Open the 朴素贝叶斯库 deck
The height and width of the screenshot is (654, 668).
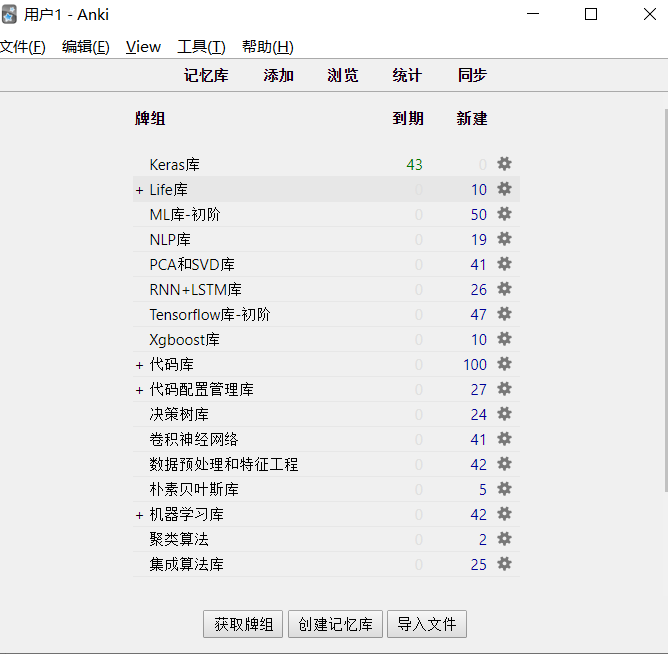194,490
